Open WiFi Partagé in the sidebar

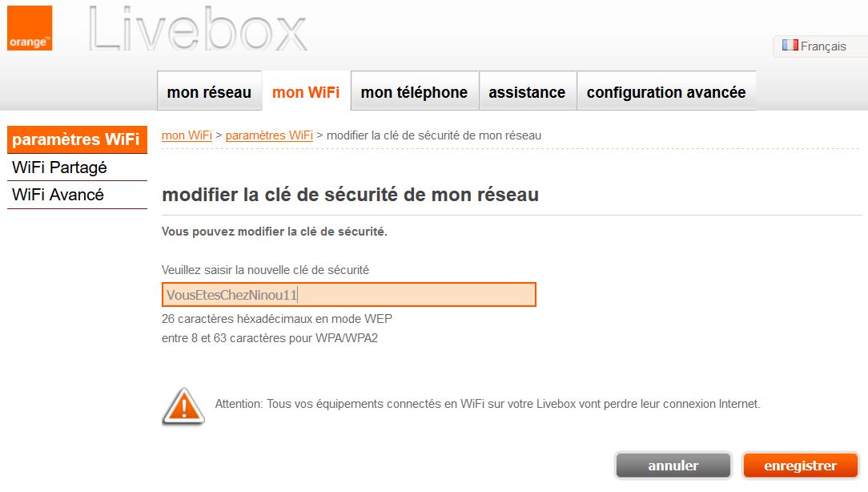click(x=60, y=167)
